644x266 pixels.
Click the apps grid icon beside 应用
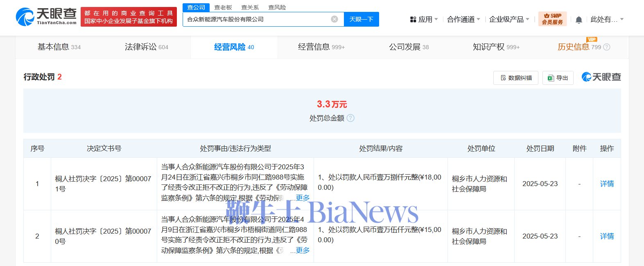(413, 19)
